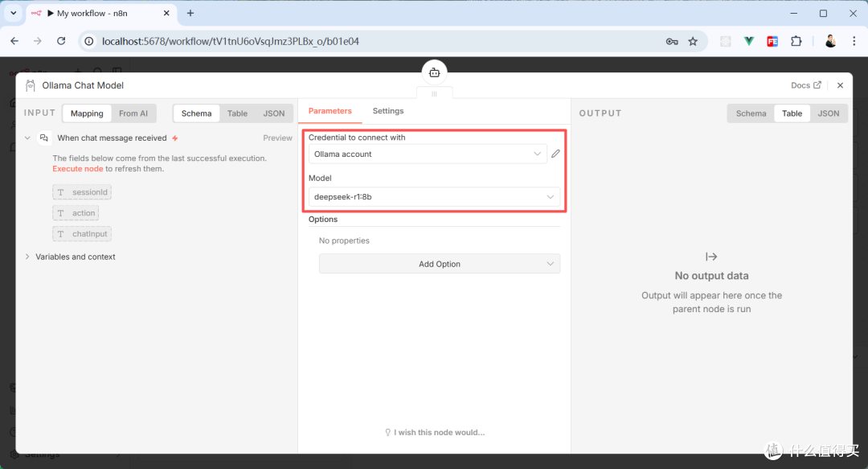Image resolution: width=868 pixels, height=469 pixels.
Task: Click the Ollama llama icon in the panel title
Action: pyautogui.click(x=31, y=85)
